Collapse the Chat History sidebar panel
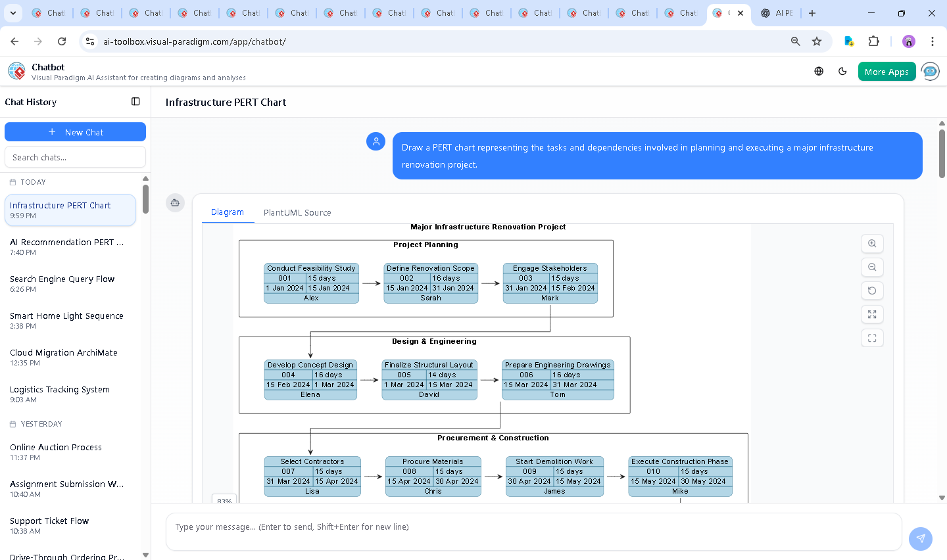 click(x=135, y=102)
